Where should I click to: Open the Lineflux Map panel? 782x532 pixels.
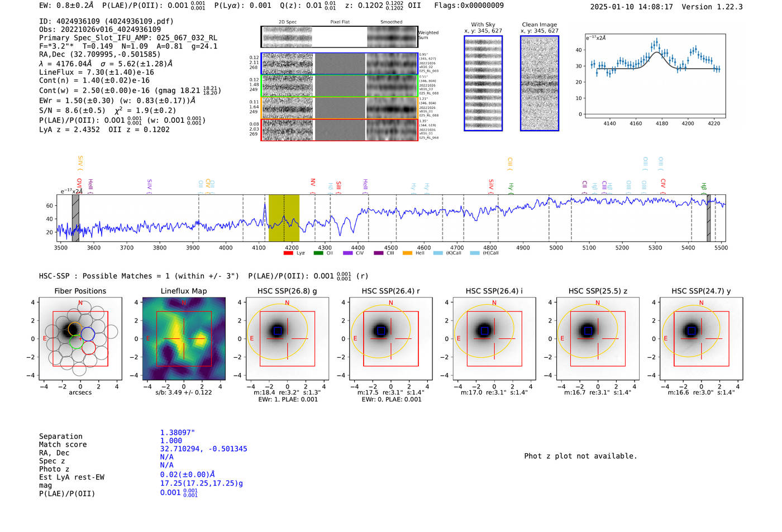coord(184,339)
